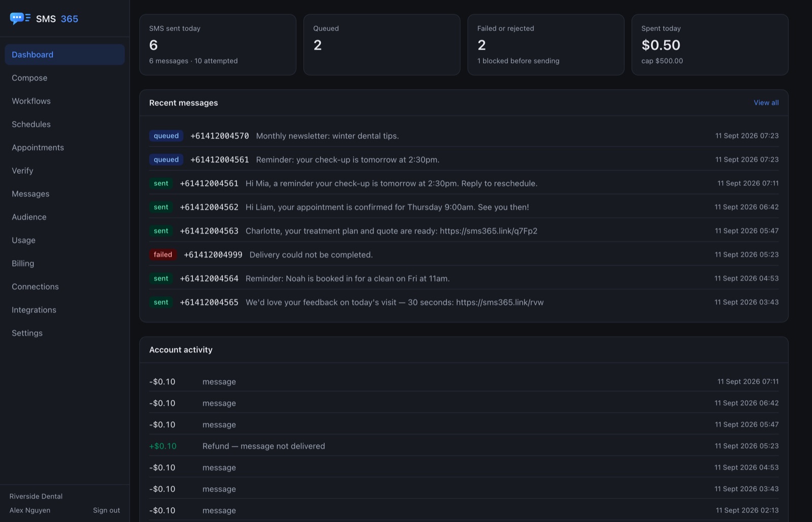Viewport: 812px width, 522px height.
Task: Click 'Delivery could not be completed' message
Action: pyautogui.click(x=311, y=254)
